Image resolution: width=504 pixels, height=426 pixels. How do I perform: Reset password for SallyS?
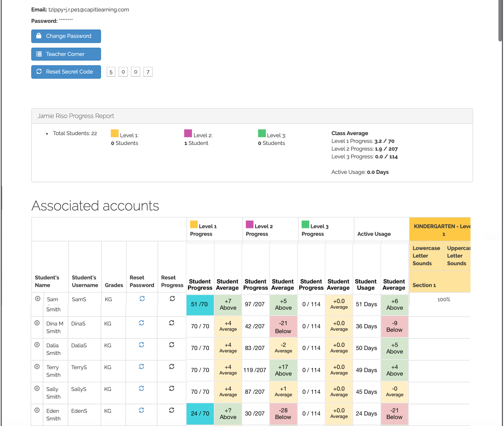(x=141, y=388)
